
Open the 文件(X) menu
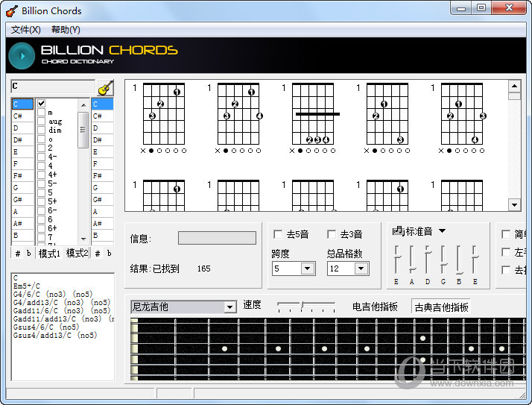[x=26, y=30]
